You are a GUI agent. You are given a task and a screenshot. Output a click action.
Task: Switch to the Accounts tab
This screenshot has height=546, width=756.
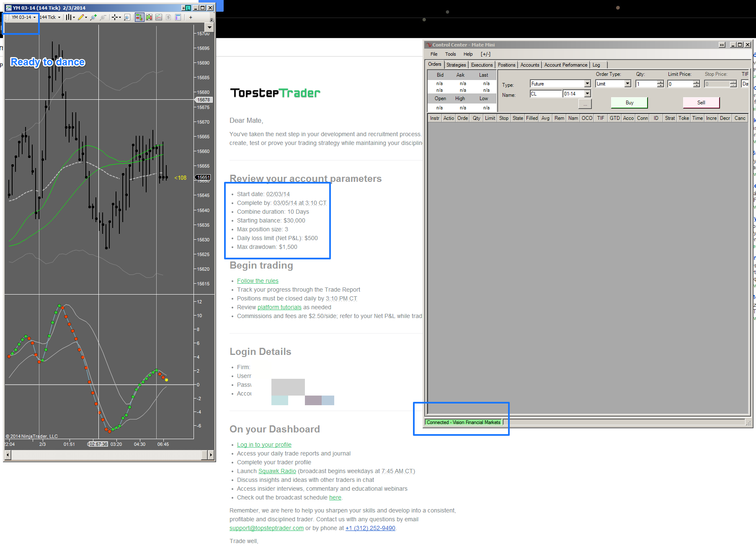click(x=530, y=65)
